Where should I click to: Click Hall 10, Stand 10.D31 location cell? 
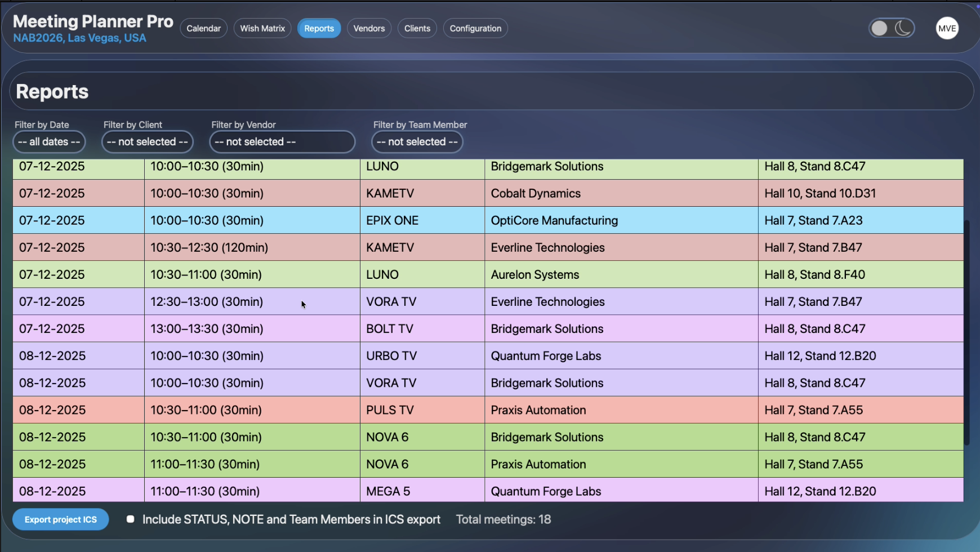tap(861, 193)
